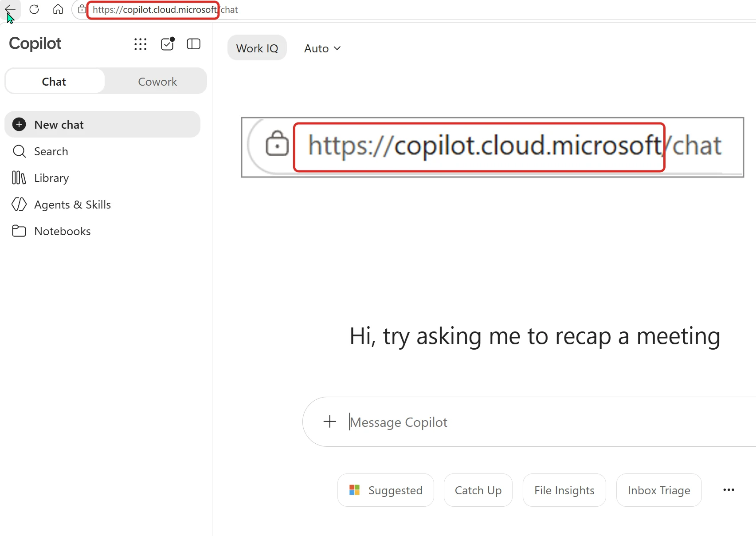The image size is (756, 536).
Task: Click the browser address bar URL
Action: coord(165,10)
